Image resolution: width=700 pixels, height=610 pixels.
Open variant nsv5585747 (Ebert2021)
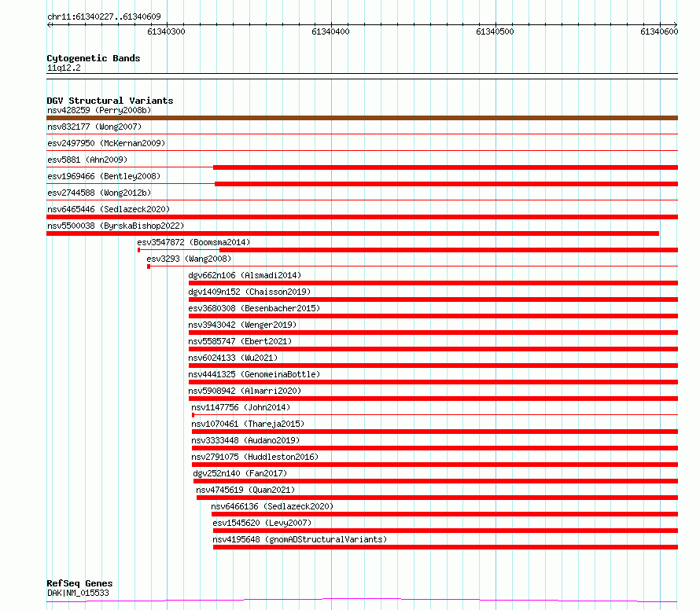(x=240, y=341)
